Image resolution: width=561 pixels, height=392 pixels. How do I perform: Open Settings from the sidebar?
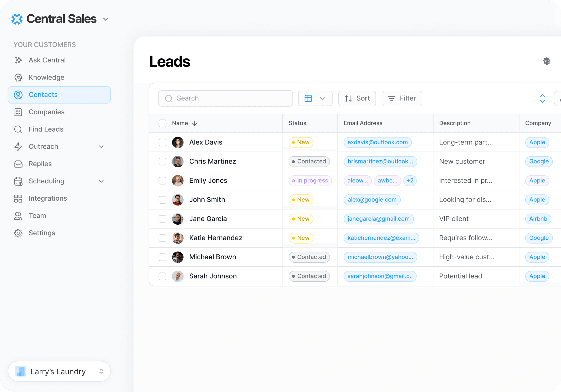[x=42, y=233]
